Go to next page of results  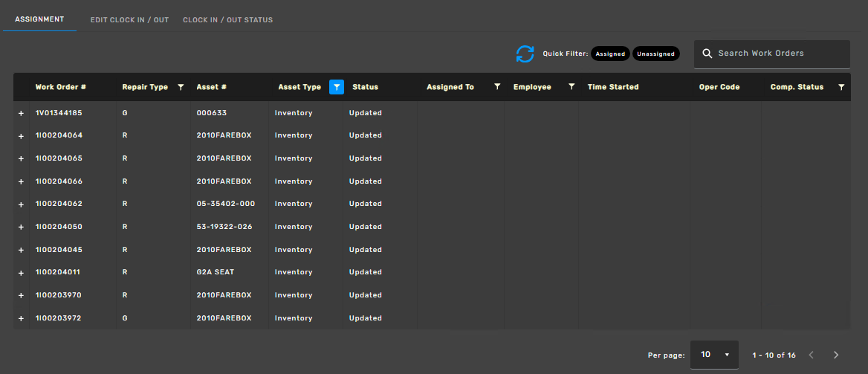836,355
